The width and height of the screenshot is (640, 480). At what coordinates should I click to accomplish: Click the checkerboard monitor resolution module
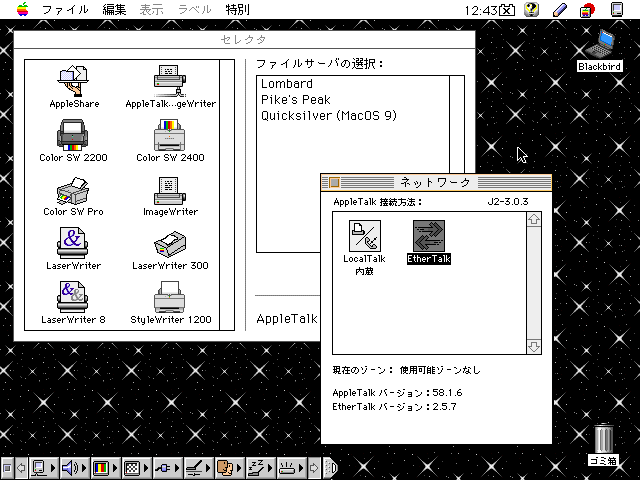131,468
